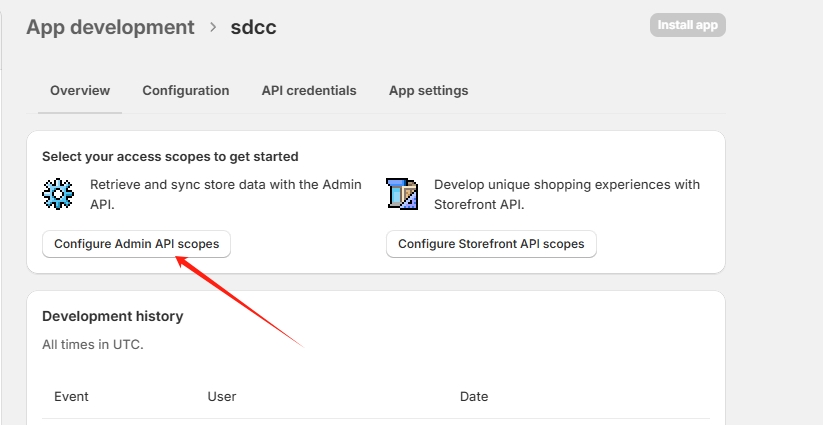Click the breadcrumb chevron arrow

[x=213, y=27]
